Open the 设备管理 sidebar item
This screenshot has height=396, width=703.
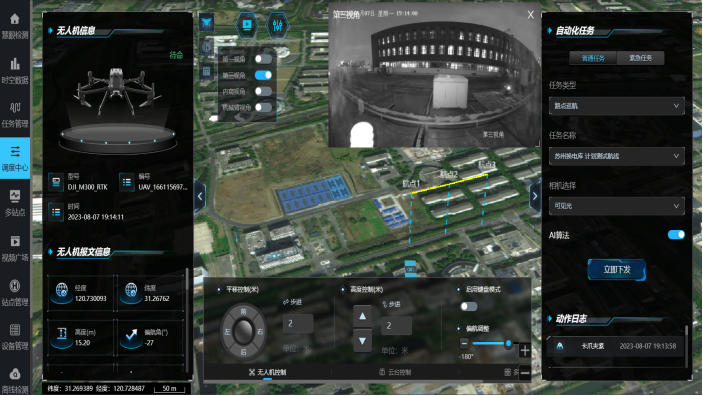click(x=15, y=336)
